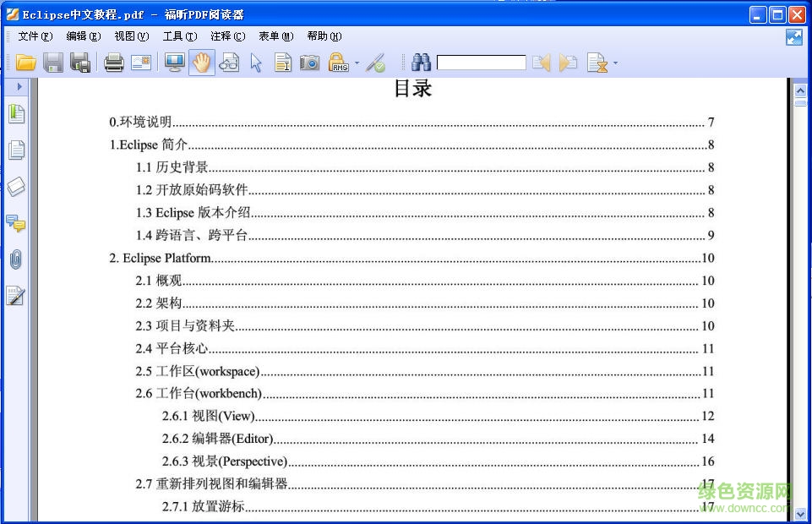This screenshot has height=524, width=812.
Task: Expand the RMS tool dropdown arrow
Action: 356,62
